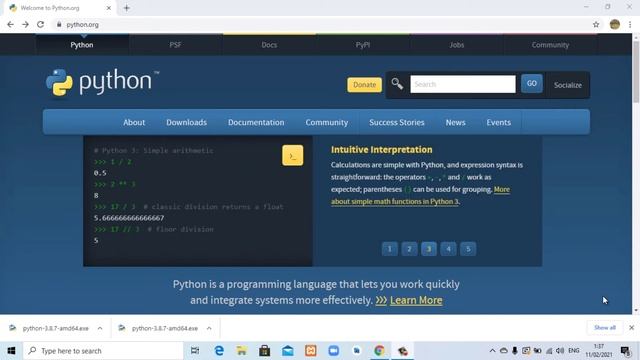The image size is (640, 360).
Task: Open the ENG language indicator
Action: tap(574, 351)
